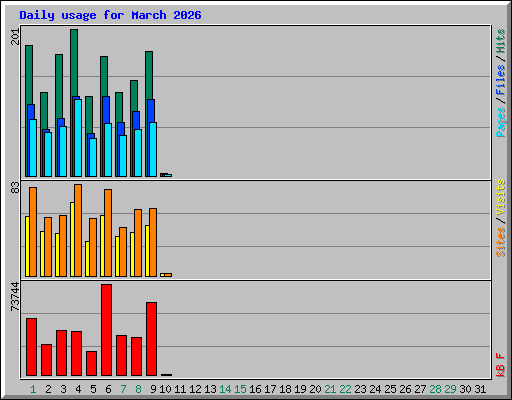The height and width of the screenshot is (400, 512).
Task: Click the tallest red KB bar, day 6
Action: 106,330
